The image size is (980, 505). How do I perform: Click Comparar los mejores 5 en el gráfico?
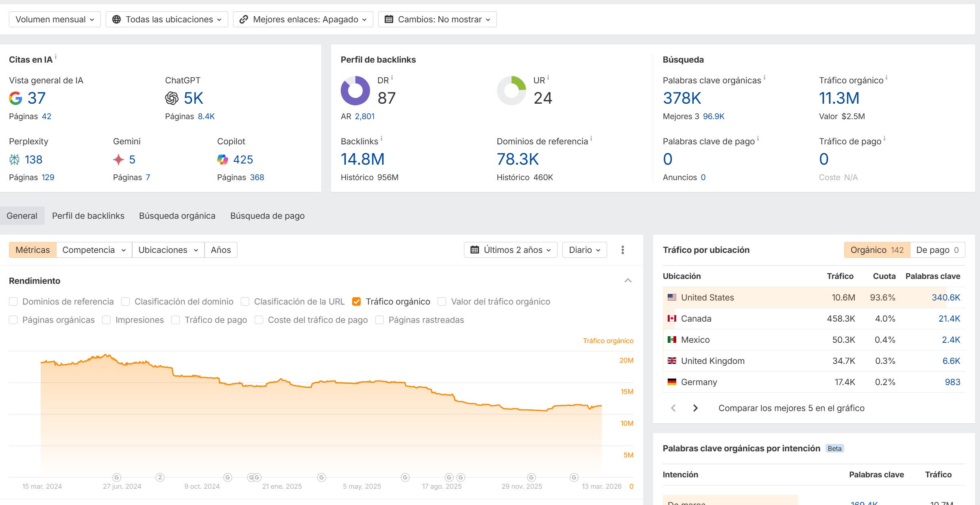[791, 408]
